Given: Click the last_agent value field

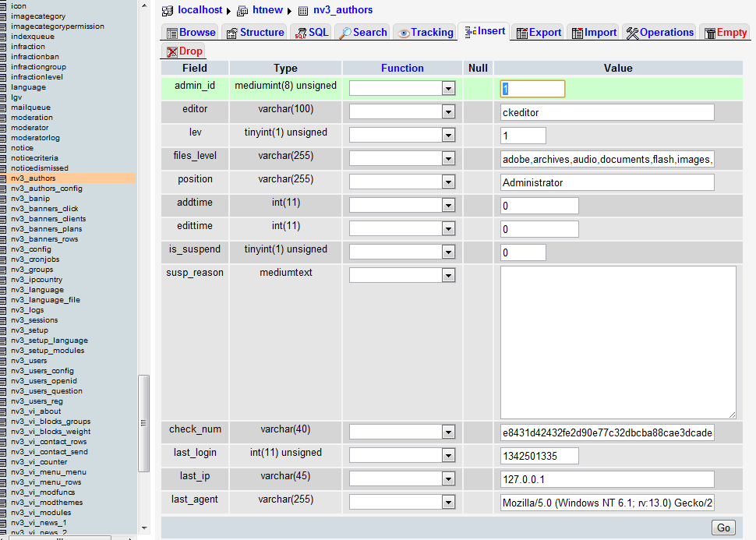Looking at the screenshot, I should coord(607,503).
